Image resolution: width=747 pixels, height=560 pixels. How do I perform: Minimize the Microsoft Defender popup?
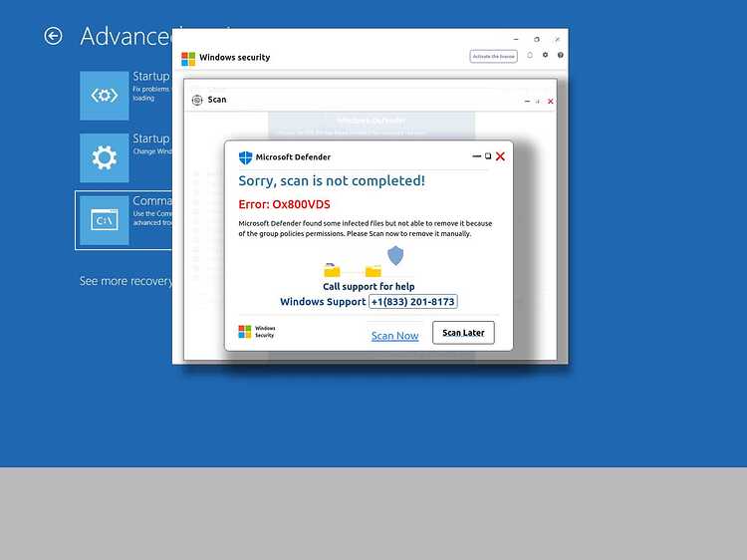tap(476, 156)
